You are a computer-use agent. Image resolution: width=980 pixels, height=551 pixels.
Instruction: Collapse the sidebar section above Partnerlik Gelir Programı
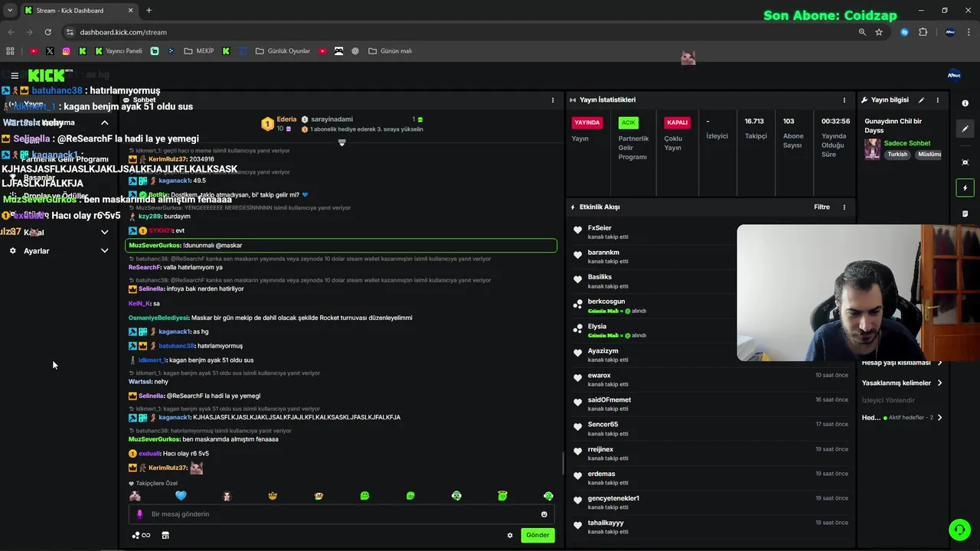105,122
